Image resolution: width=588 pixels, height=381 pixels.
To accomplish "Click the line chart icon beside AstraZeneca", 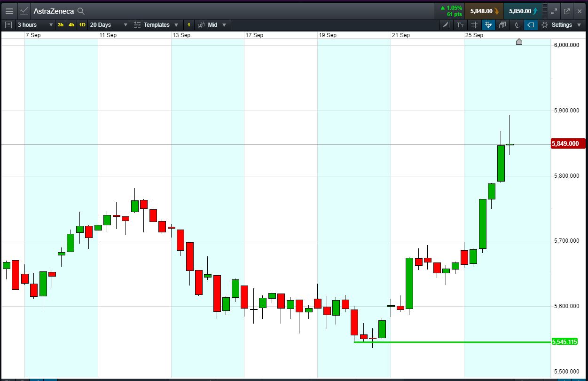I will (24, 11).
